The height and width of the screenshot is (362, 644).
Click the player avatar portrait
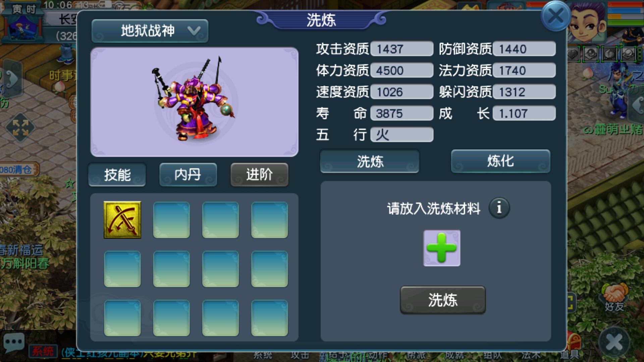coord(588,21)
